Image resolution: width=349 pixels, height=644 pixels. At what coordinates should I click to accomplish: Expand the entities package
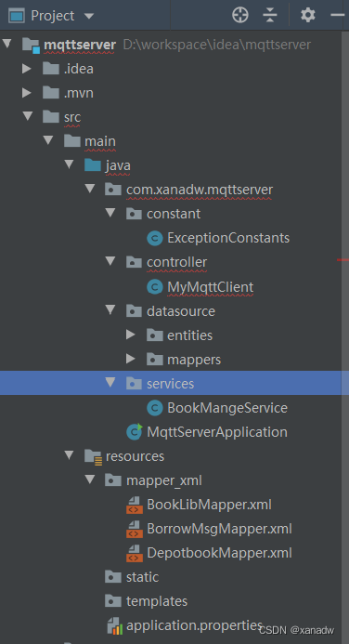(x=131, y=335)
